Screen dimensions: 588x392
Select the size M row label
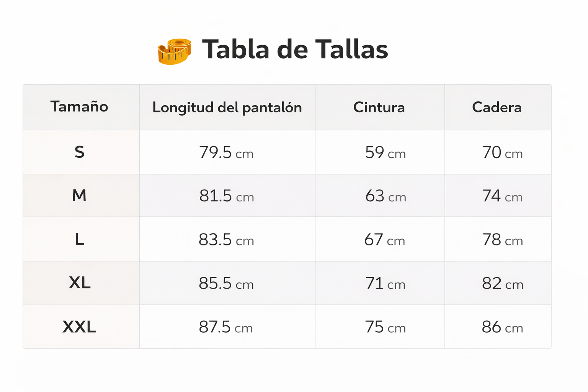point(79,196)
